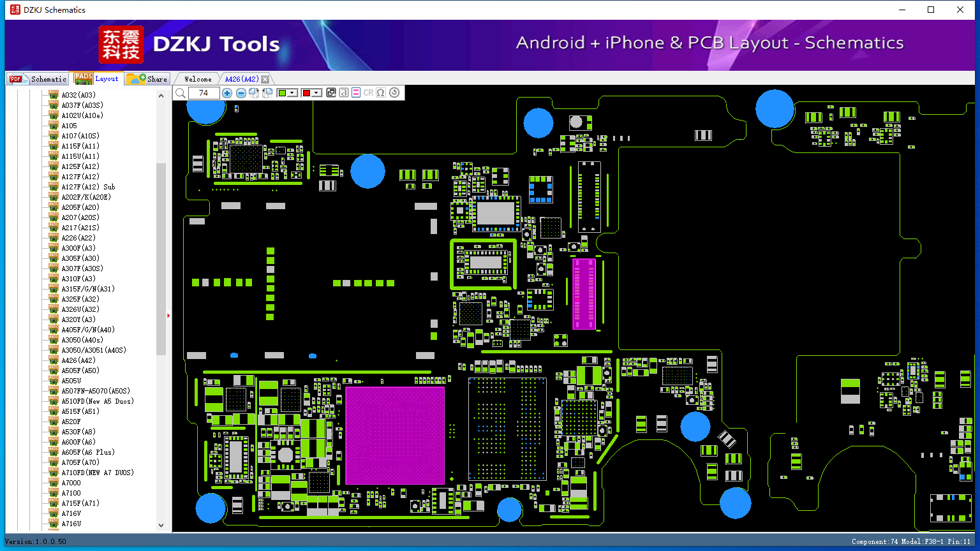The height and width of the screenshot is (551, 980).
Task: Toggle component labels with the 'a' icon
Action: point(344,92)
